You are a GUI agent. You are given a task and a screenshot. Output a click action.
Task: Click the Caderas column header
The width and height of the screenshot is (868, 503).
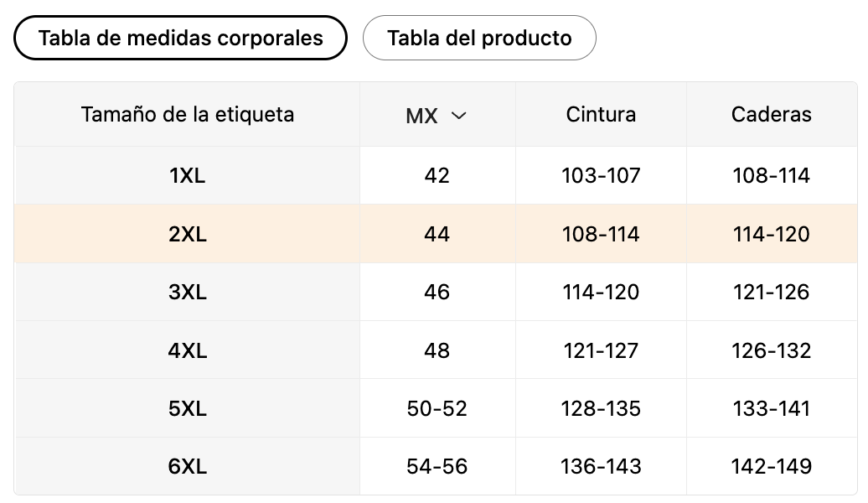[771, 114]
